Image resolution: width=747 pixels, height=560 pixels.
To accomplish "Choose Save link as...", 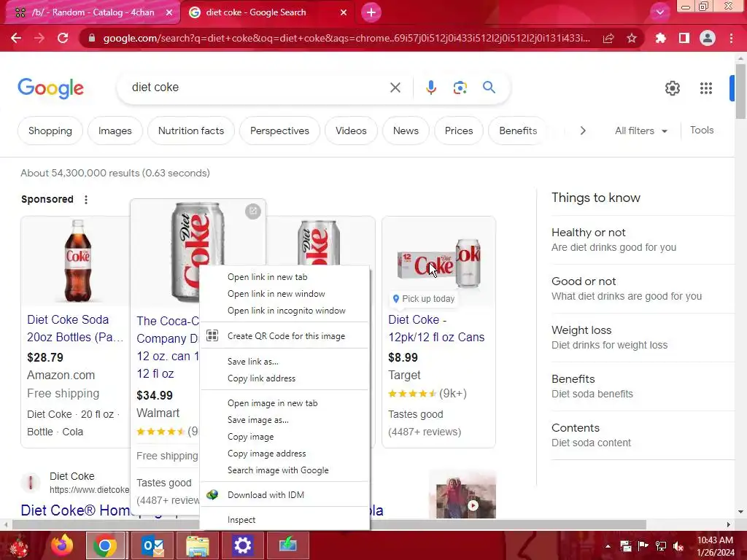I will [285, 362].
